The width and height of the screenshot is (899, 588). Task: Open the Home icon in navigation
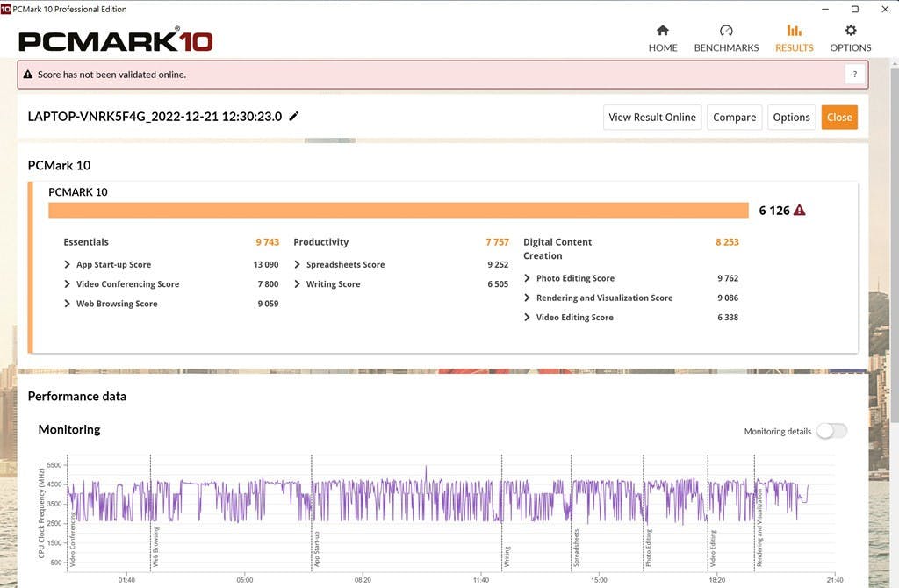(663, 31)
